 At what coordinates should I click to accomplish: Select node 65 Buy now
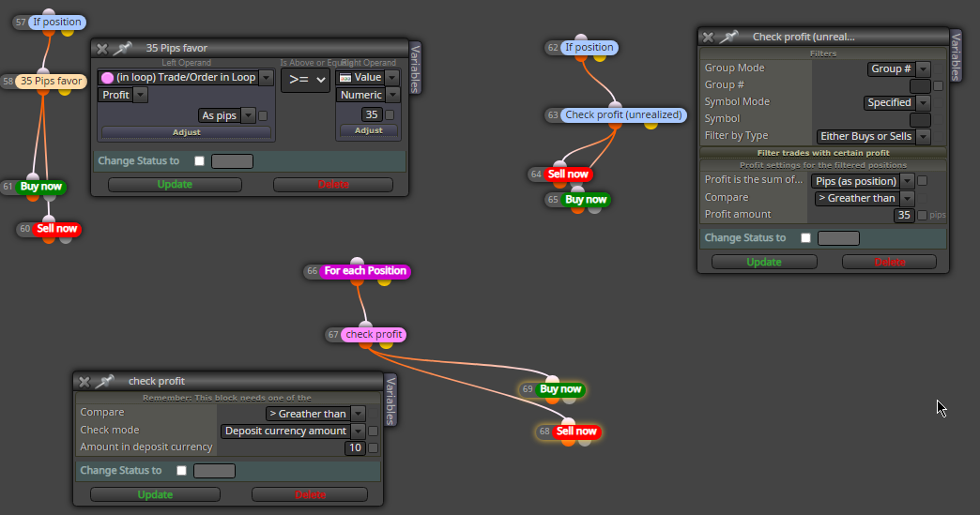pos(587,200)
